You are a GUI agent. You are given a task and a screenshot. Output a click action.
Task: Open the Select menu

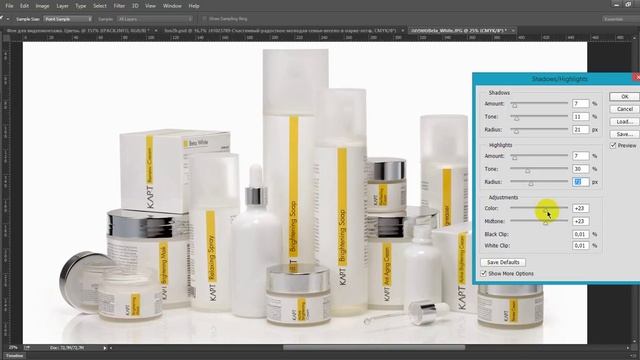(100, 6)
